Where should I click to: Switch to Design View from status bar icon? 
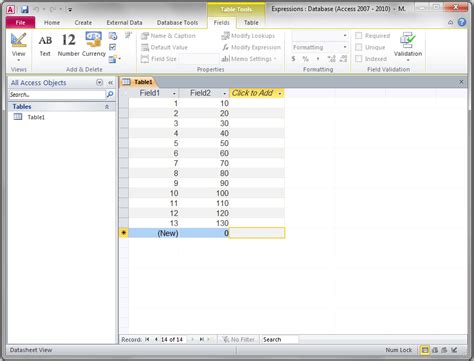coord(454,350)
